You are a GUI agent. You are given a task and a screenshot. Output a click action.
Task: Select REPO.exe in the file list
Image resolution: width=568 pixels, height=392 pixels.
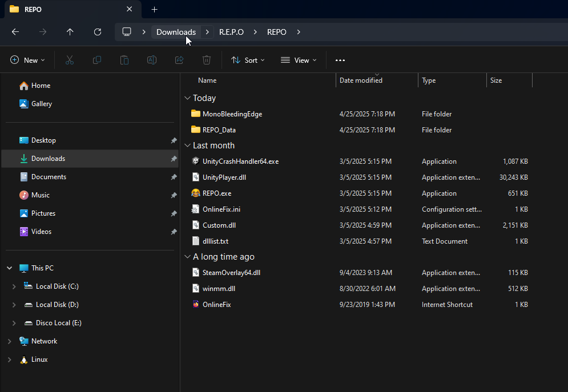coord(217,193)
